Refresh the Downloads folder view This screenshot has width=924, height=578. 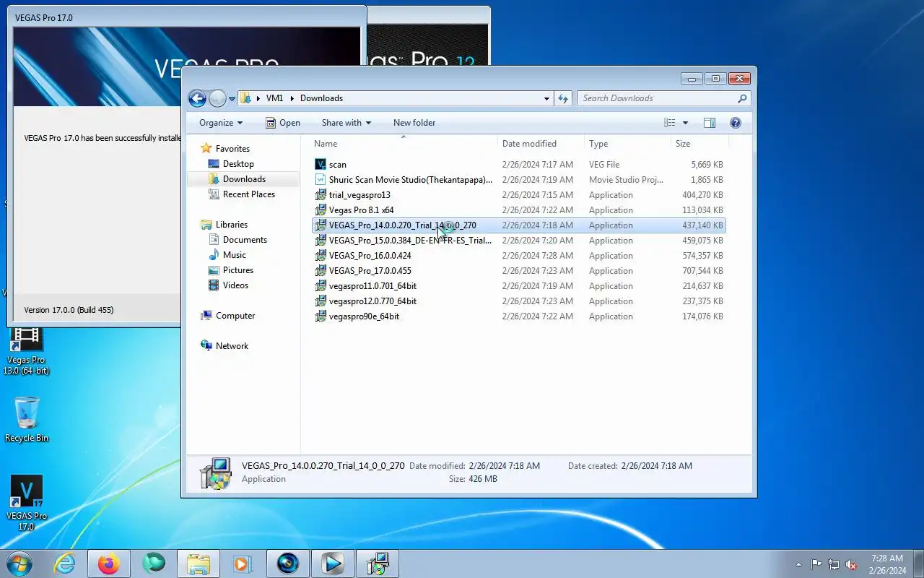pyautogui.click(x=563, y=98)
